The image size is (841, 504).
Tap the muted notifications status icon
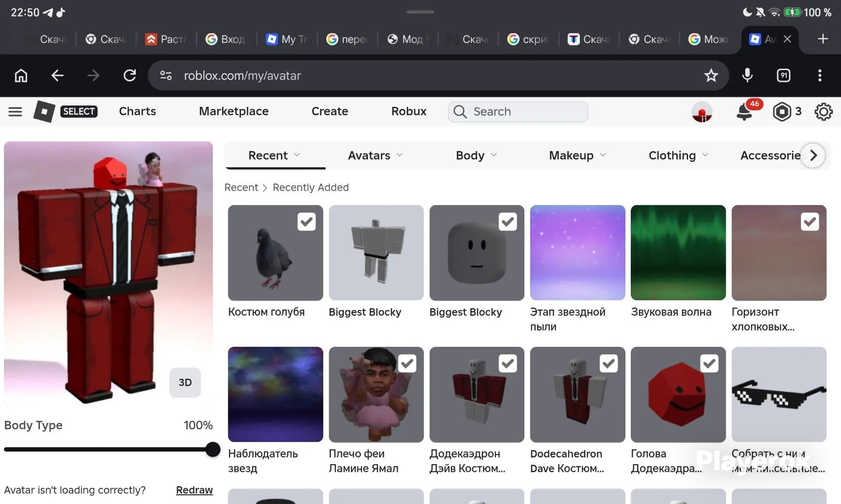[760, 12]
